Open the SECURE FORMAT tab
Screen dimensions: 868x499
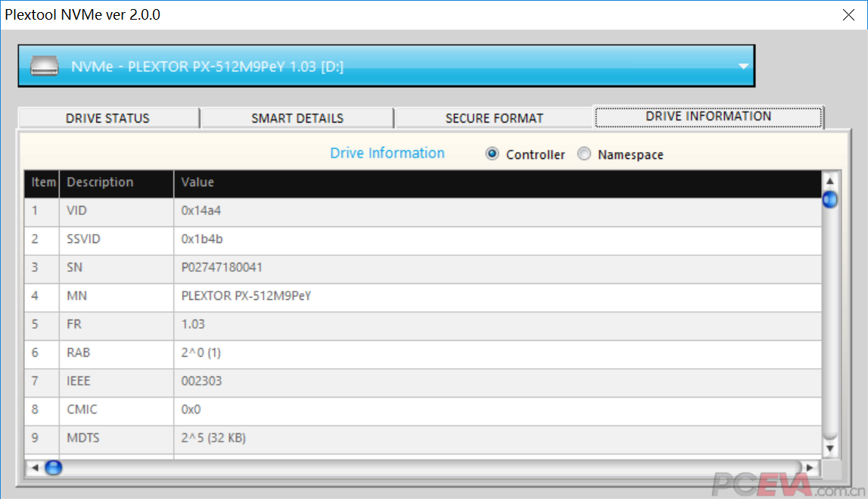(x=494, y=118)
